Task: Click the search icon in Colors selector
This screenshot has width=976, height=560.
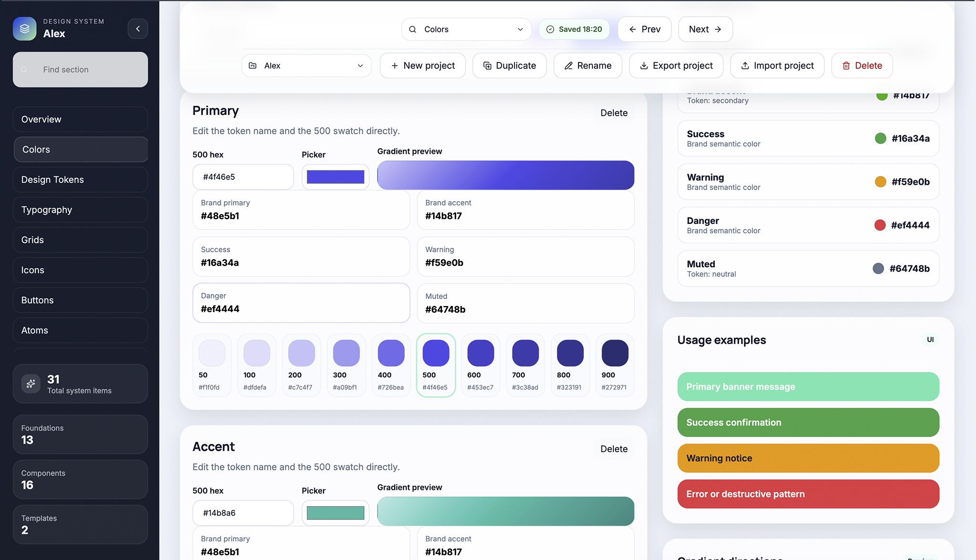Action: click(413, 29)
